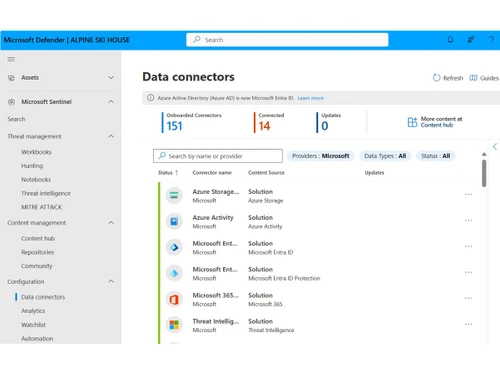Viewport: 500px width, 375px height.
Task: Sort by Status column
Action: [168, 173]
